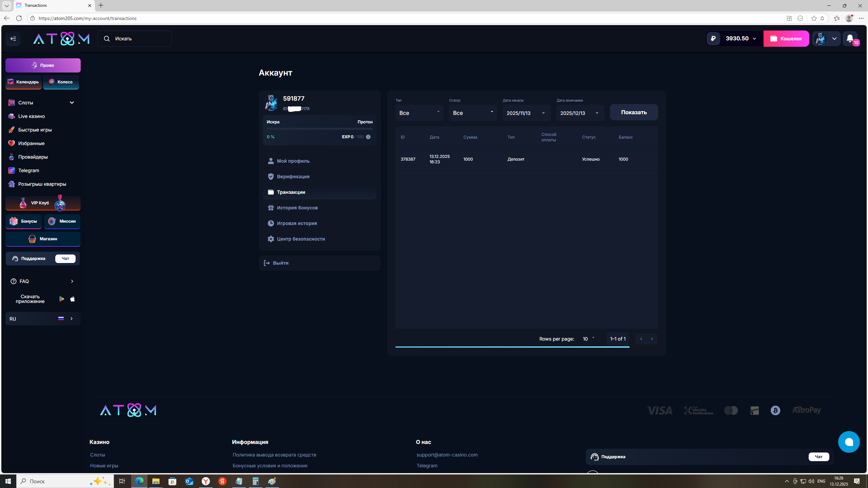Collapse sidebar with the arrow menu icon
This screenshot has width=868, height=488.
pyautogui.click(x=13, y=39)
